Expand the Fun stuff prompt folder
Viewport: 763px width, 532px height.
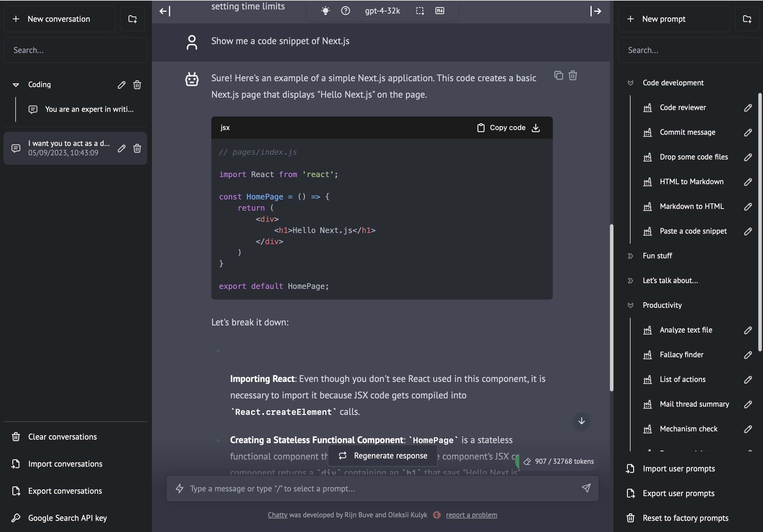(x=631, y=256)
